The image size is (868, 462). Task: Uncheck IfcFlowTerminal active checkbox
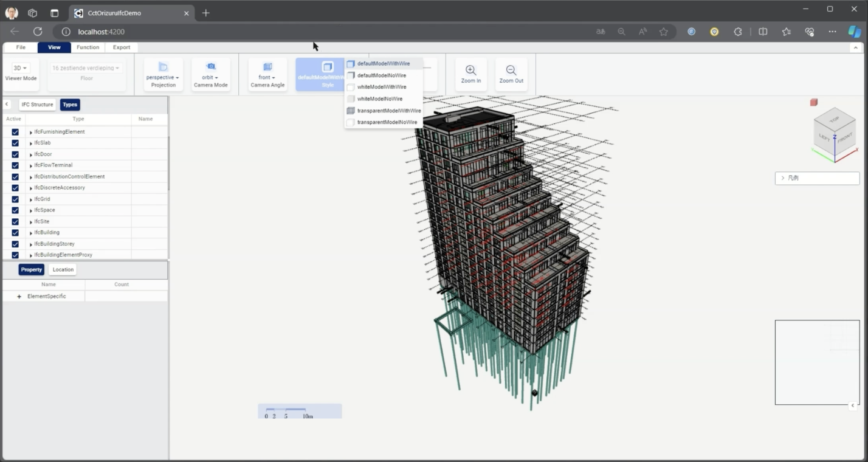coord(15,165)
